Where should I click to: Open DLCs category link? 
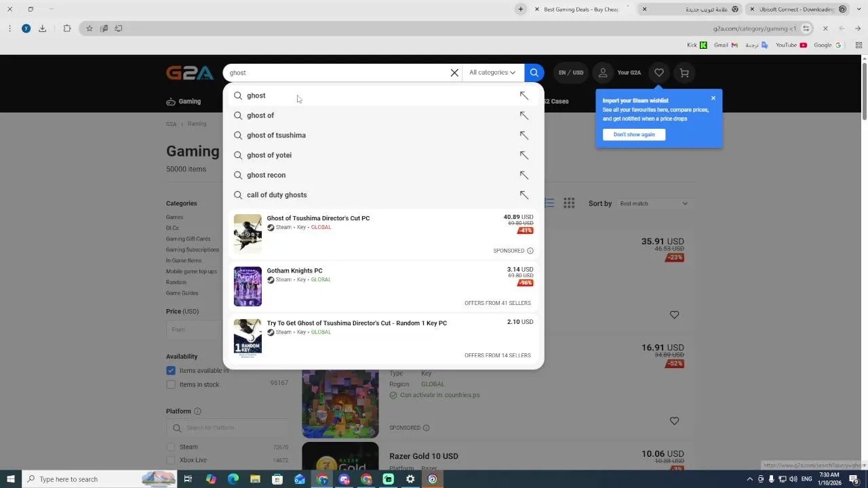coord(172,228)
